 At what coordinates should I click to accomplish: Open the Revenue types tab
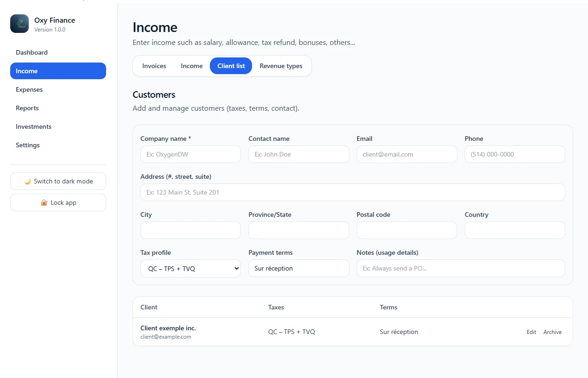coord(281,66)
